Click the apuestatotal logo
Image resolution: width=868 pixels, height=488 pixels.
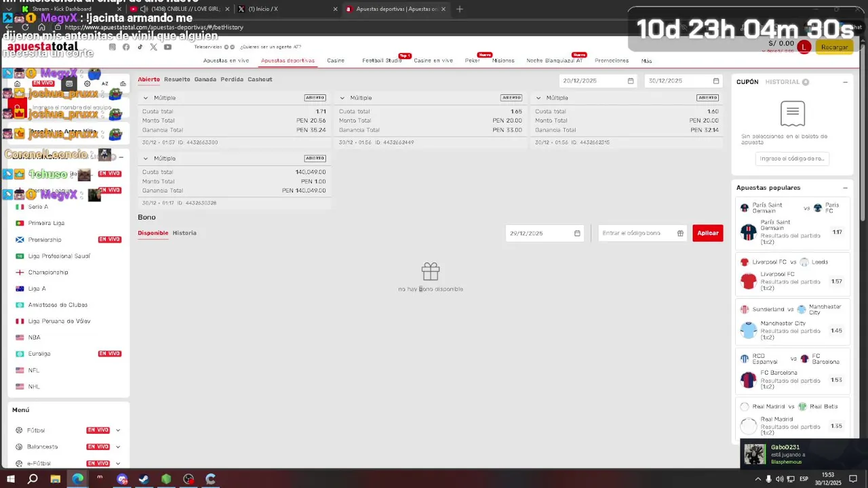(x=43, y=47)
